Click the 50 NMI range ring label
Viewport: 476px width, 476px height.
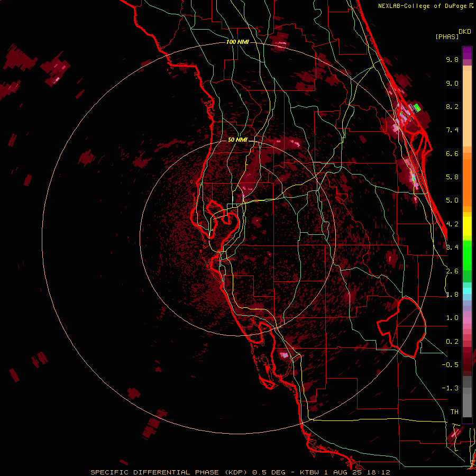(x=237, y=140)
